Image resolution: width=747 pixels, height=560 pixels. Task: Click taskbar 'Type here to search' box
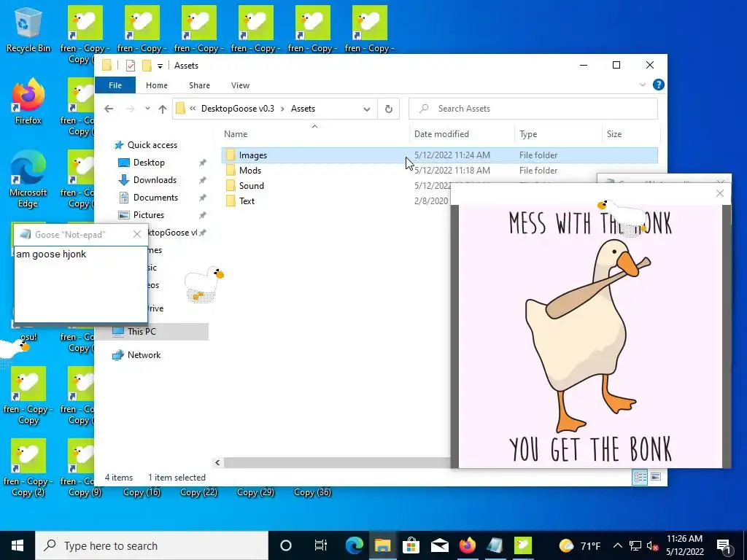tap(152, 545)
